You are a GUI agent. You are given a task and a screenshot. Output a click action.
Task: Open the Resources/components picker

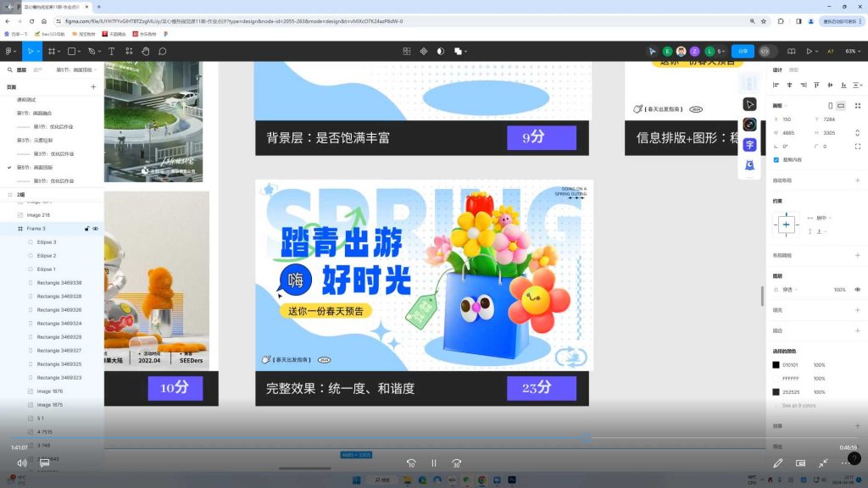[129, 52]
